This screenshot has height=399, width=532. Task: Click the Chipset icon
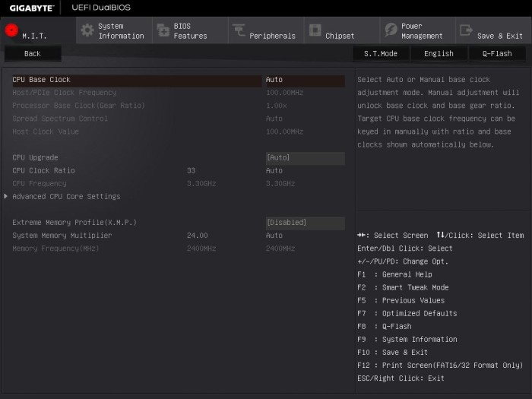click(x=315, y=30)
